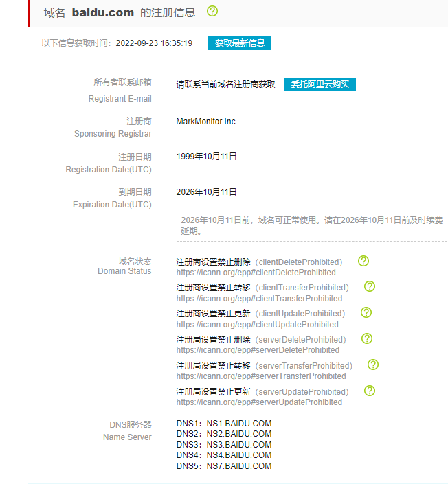Screen dimensions: 448x484
Task: Follow the icann.org epp#clientTransferProhibited link
Action: 259,299
